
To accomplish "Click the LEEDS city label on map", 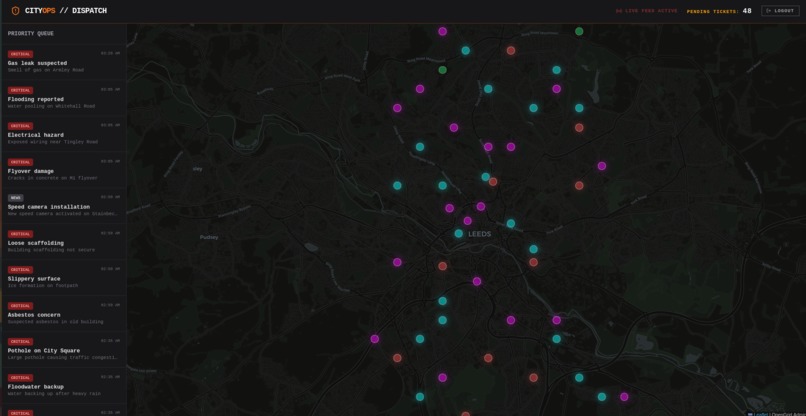I will [x=480, y=234].
